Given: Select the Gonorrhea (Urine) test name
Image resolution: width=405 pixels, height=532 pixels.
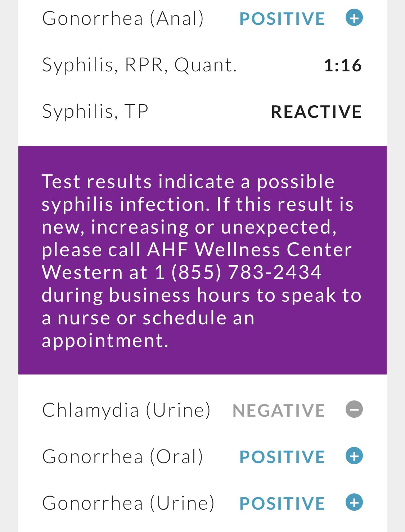Looking at the screenshot, I should coord(128,503).
